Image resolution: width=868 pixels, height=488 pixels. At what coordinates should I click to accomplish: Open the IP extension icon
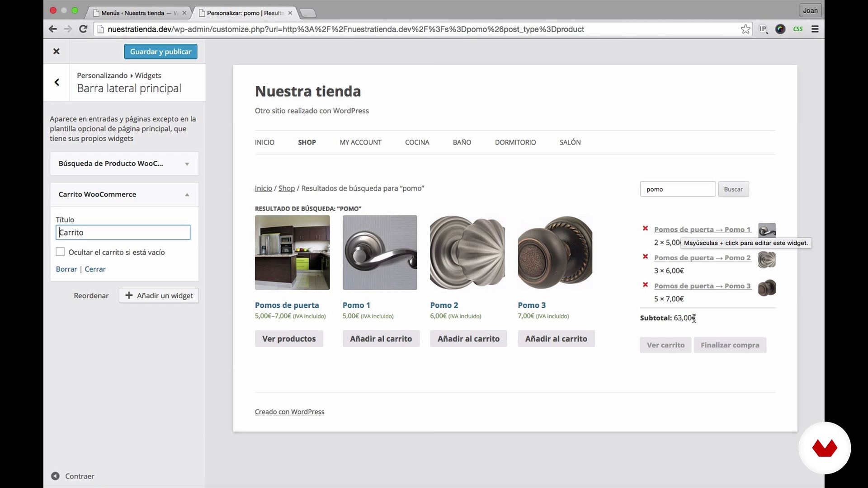pos(763,29)
